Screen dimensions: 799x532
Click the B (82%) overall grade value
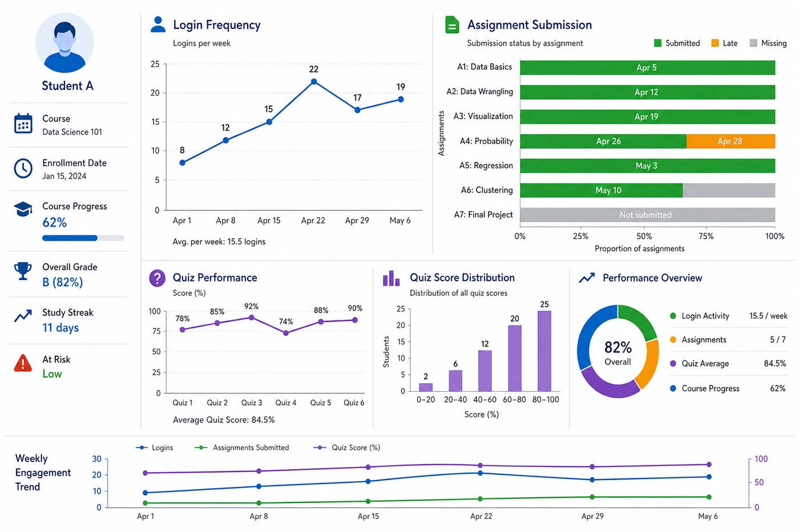(63, 282)
